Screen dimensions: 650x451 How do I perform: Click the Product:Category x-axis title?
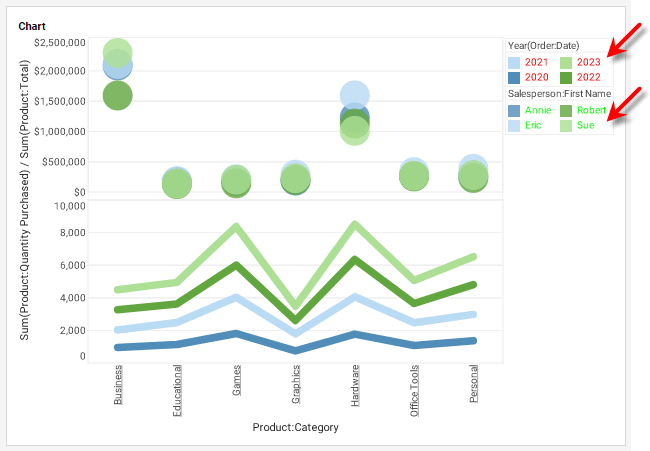pyautogui.click(x=295, y=428)
